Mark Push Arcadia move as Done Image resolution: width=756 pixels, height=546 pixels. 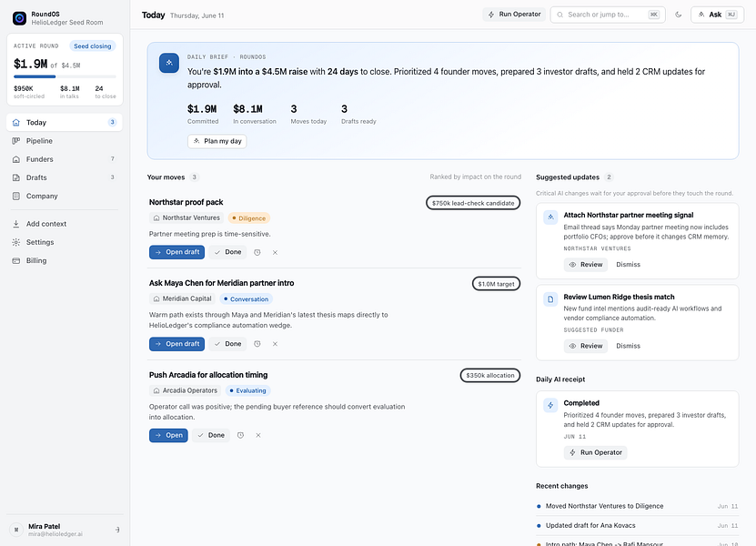point(211,436)
